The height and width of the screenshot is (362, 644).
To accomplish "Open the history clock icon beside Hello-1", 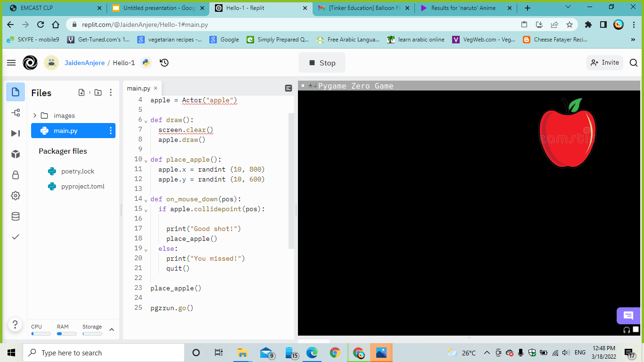I will pos(164,63).
